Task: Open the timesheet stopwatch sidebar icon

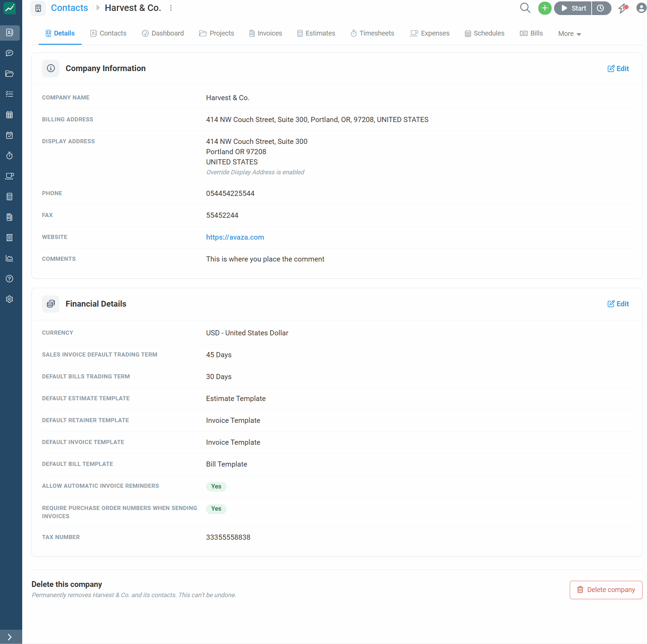Action: 10,156
